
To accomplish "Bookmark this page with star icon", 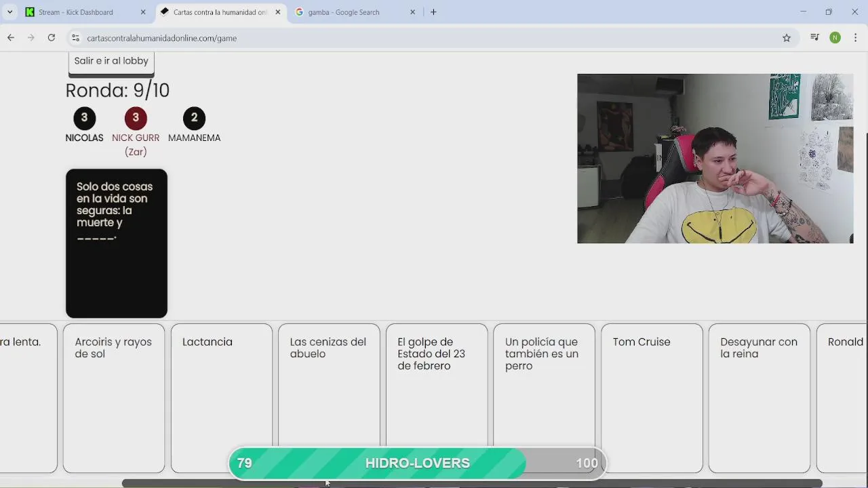I will (787, 38).
